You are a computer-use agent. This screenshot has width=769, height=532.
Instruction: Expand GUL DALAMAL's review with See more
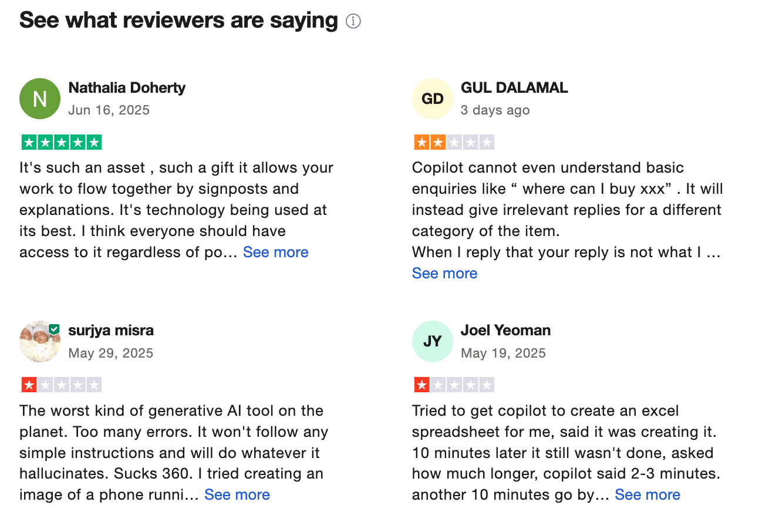(444, 273)
